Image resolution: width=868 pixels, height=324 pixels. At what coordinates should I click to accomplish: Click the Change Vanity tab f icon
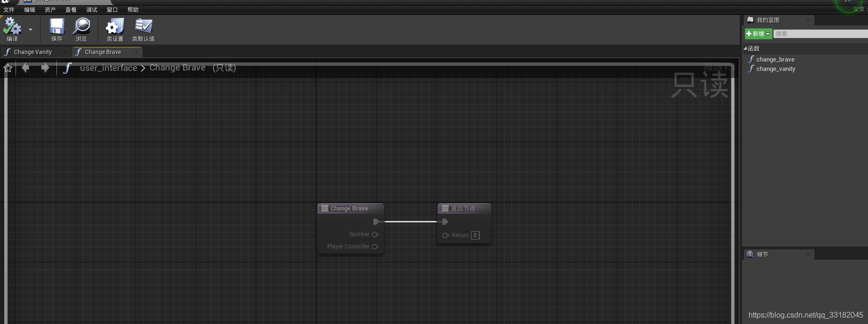click(x=8, y=52)
